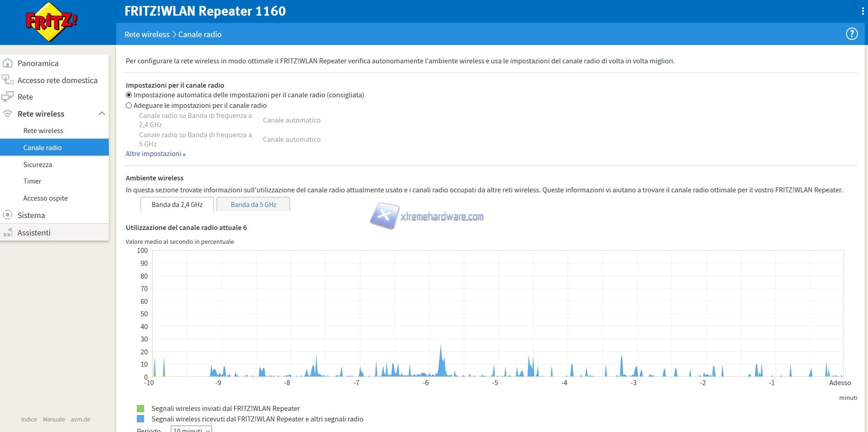Click the Assistenti icon in sidebar
Image resolution: width=868 pixels, height=432 pixels.
click(8, 233)
